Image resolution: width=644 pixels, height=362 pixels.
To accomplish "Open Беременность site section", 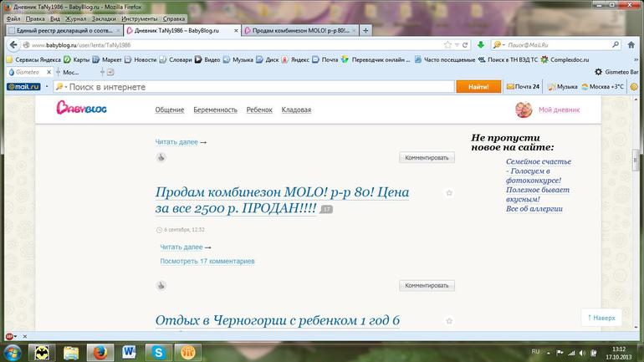I will [215, 110].
